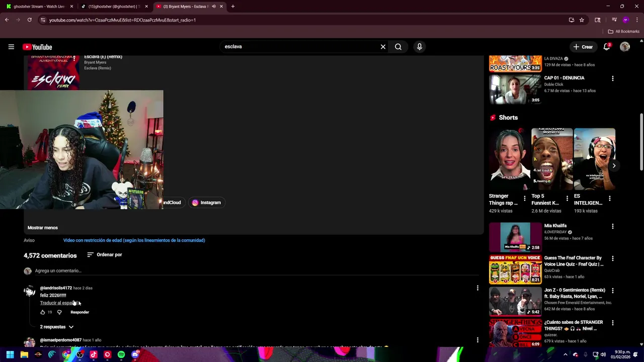Open Spotify from the taskbar
Image resolution: width=644 pixels, height=362 pixels.
121,354
